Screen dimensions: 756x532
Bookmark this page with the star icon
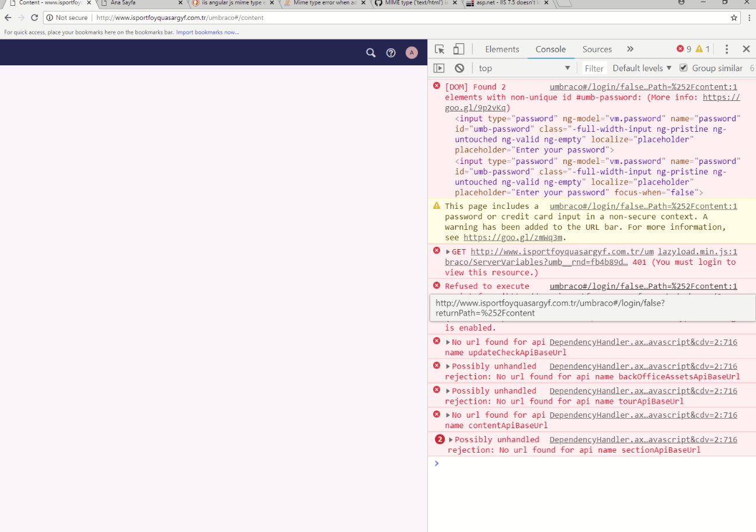tap(734, 17)
